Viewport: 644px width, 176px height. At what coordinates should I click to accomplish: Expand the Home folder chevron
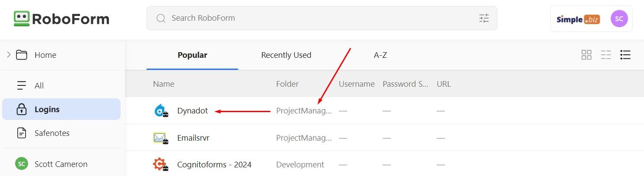point(8,55)
